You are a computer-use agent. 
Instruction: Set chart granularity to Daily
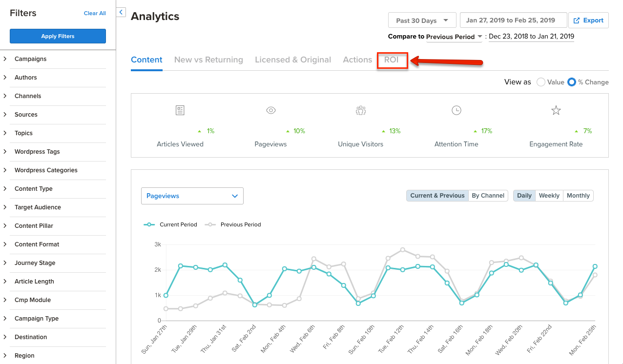tap(524, 196)
